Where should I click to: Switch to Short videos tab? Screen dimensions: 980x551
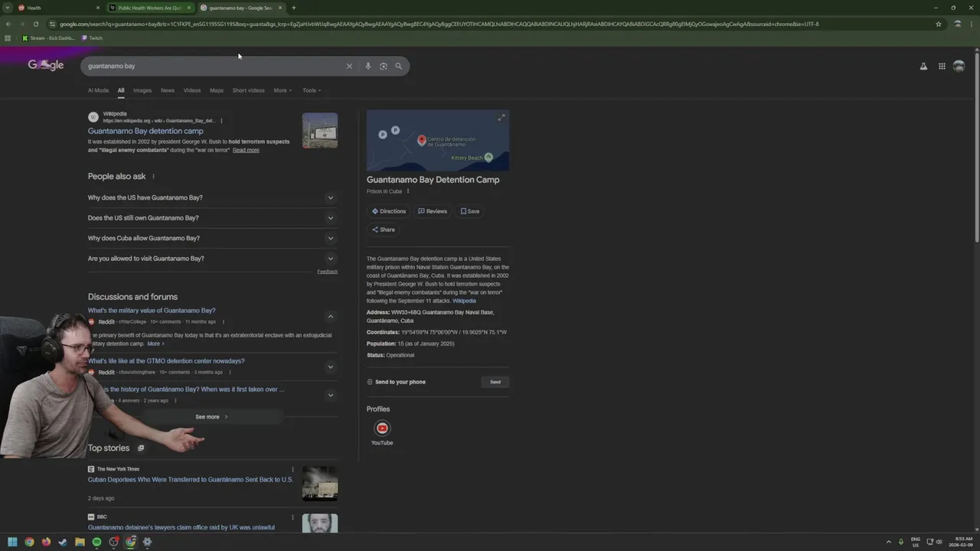click(248, 90)
